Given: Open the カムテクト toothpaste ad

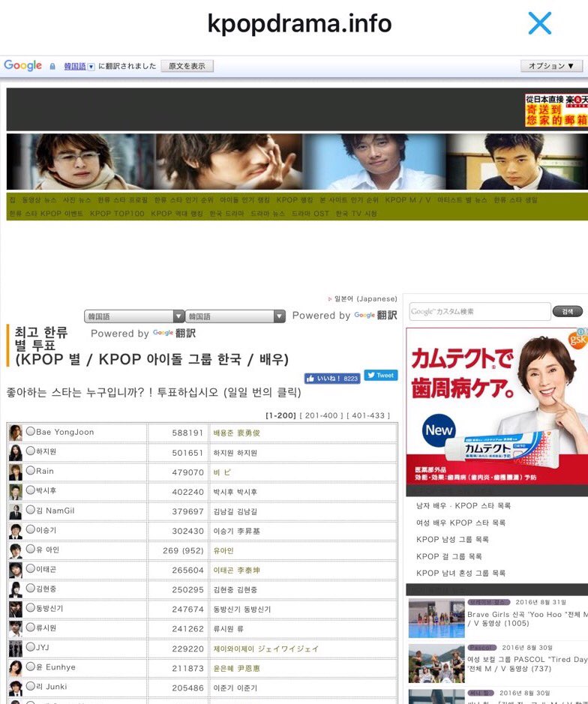Looking at the screenshot, I should (496, 406).
